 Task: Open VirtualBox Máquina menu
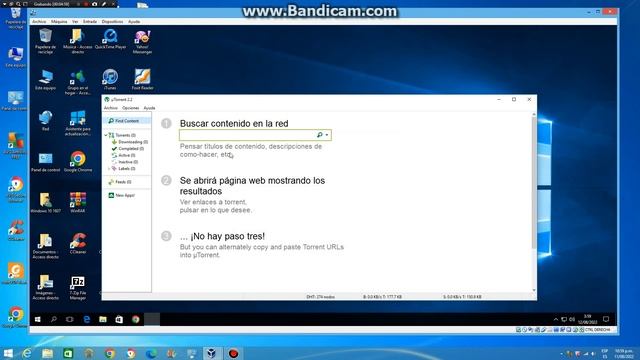59,22
